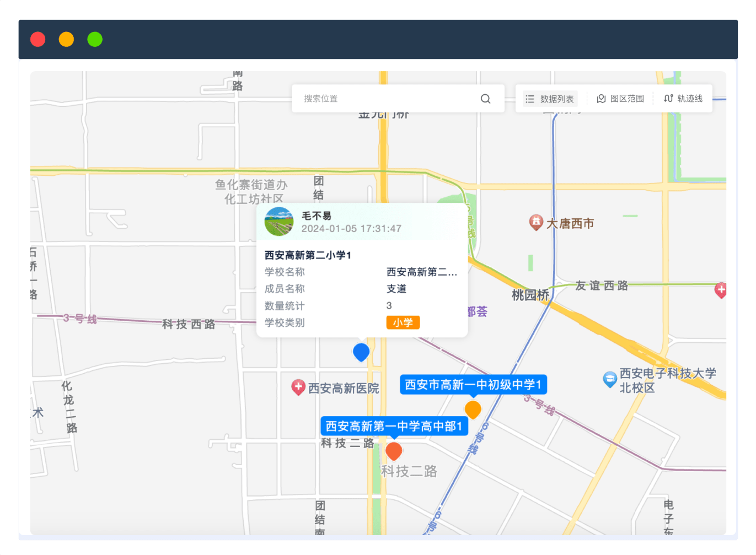Click the green window maximize button

(x=95, y=40)
